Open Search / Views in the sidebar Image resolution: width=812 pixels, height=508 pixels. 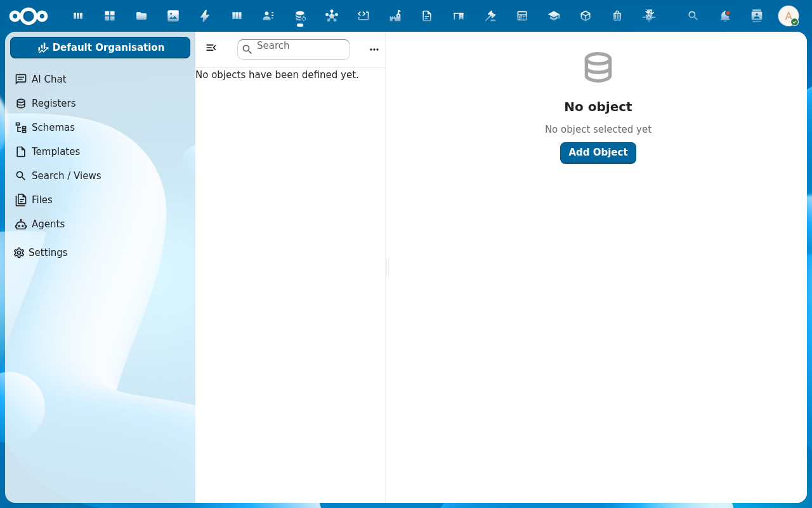(x=100, y=176)
